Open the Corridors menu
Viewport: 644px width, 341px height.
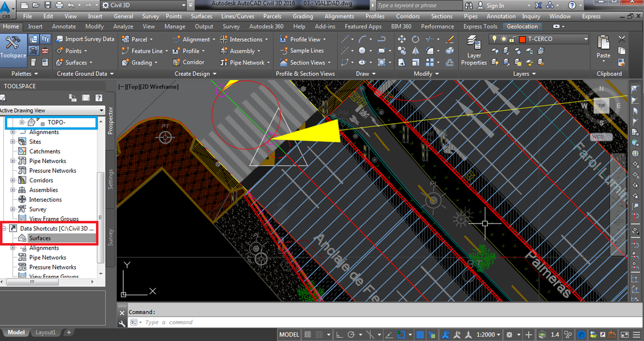(x=407, y=16)
